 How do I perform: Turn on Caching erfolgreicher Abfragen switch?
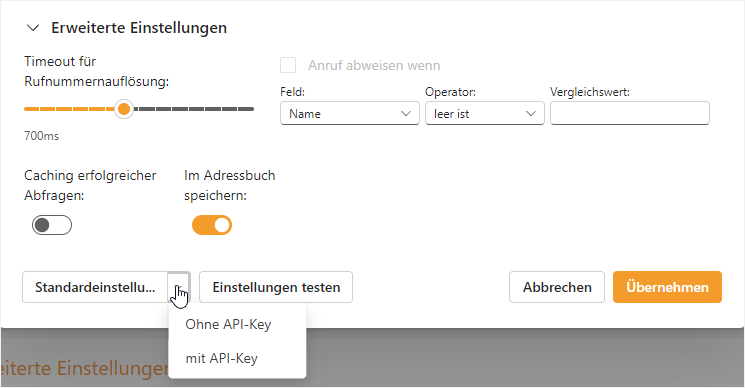click(52, 225)
